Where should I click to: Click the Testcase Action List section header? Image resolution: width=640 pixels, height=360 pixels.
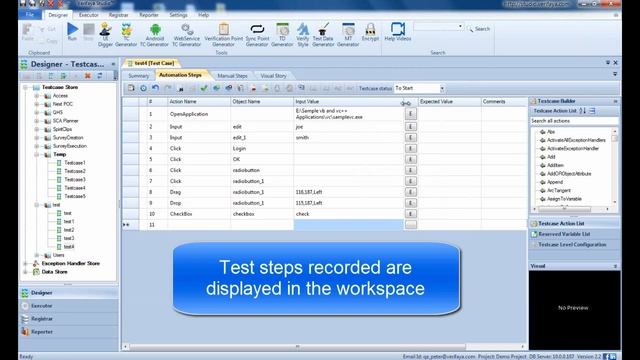[574, 224]
